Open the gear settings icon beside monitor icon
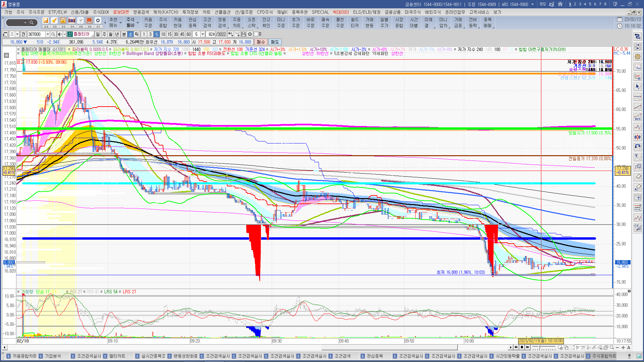 (x=98, y=21)
